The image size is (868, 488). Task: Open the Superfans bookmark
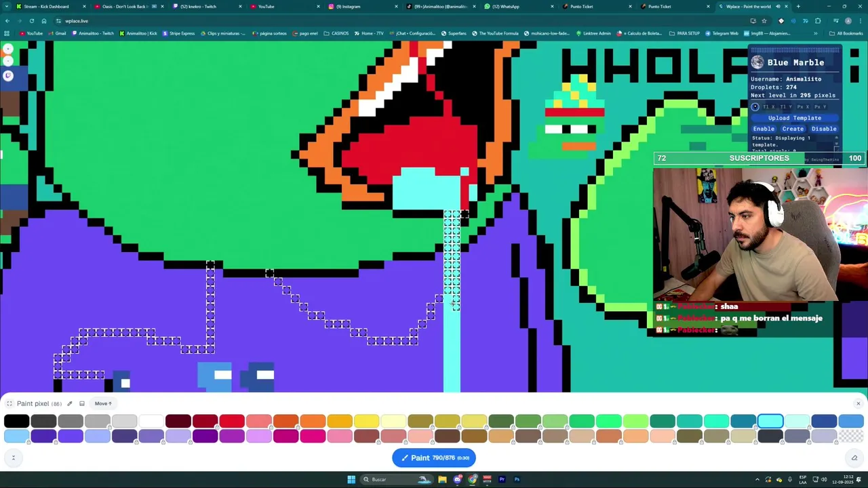[454, 33]
